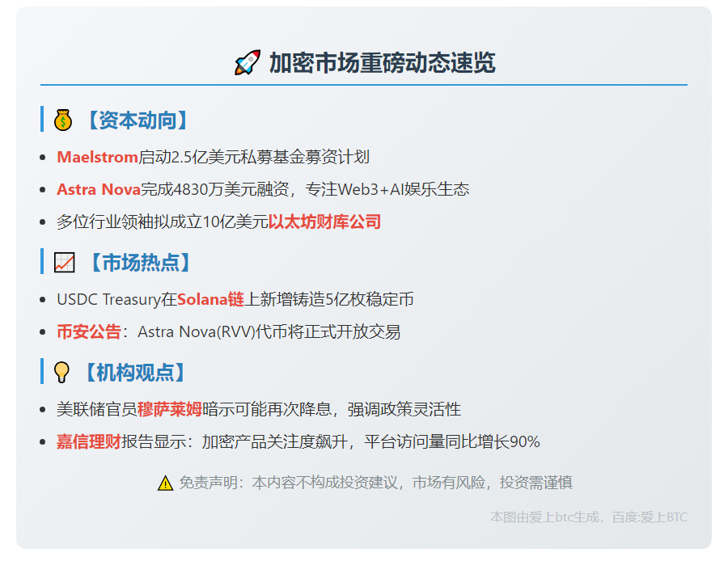The image size is (728, 574).
Task: Select the 加密市场重磅动态速览 title text
Action: 382,62
